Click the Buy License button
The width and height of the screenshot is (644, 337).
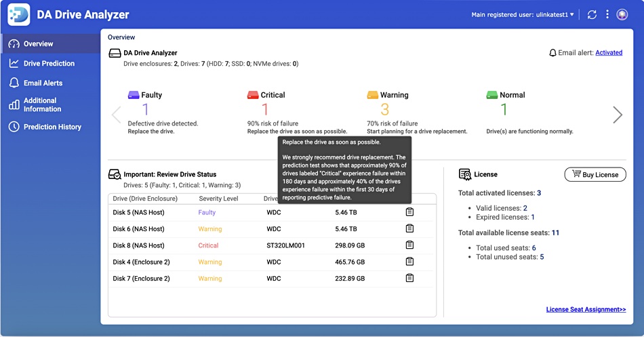click(x=595, y=174)
